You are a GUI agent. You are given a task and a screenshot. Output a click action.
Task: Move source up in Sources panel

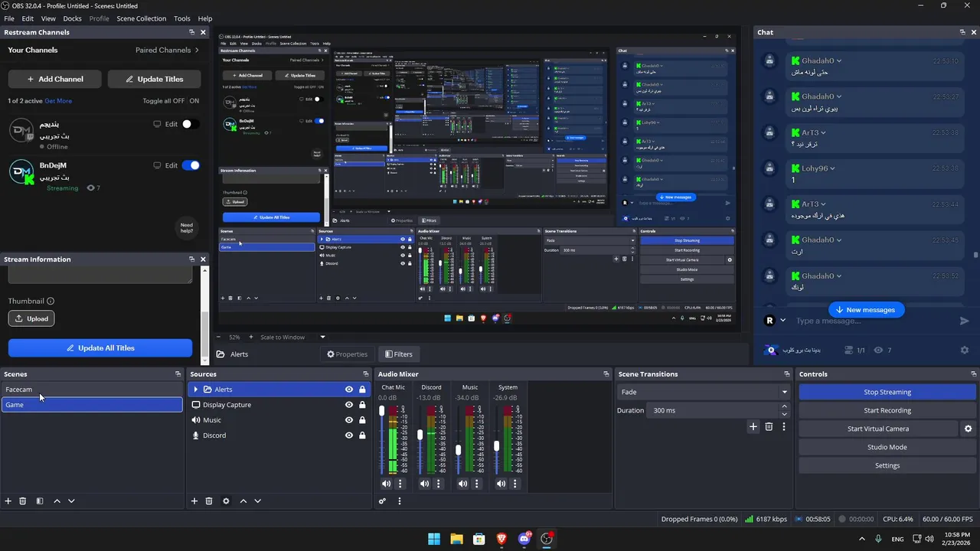[243, 501]
